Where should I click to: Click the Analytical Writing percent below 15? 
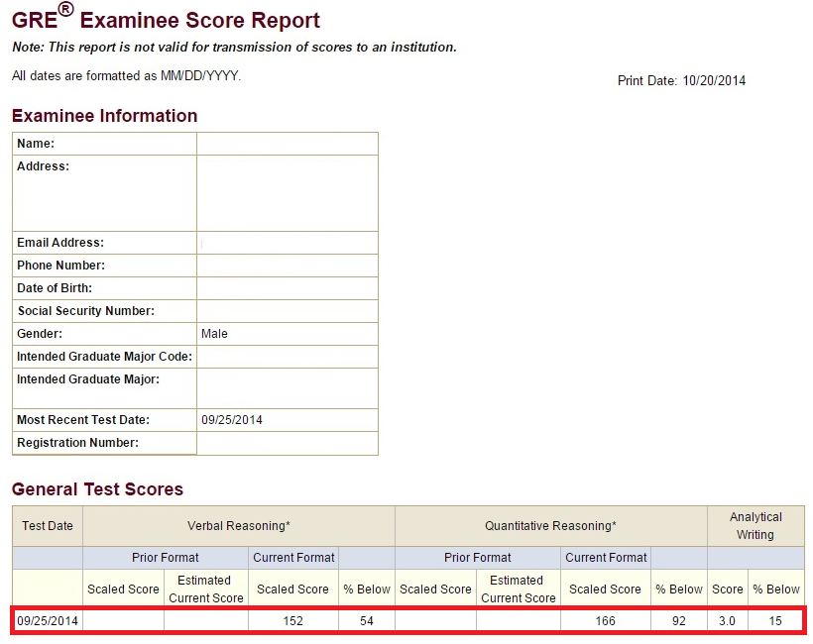(x=775, y=620)
